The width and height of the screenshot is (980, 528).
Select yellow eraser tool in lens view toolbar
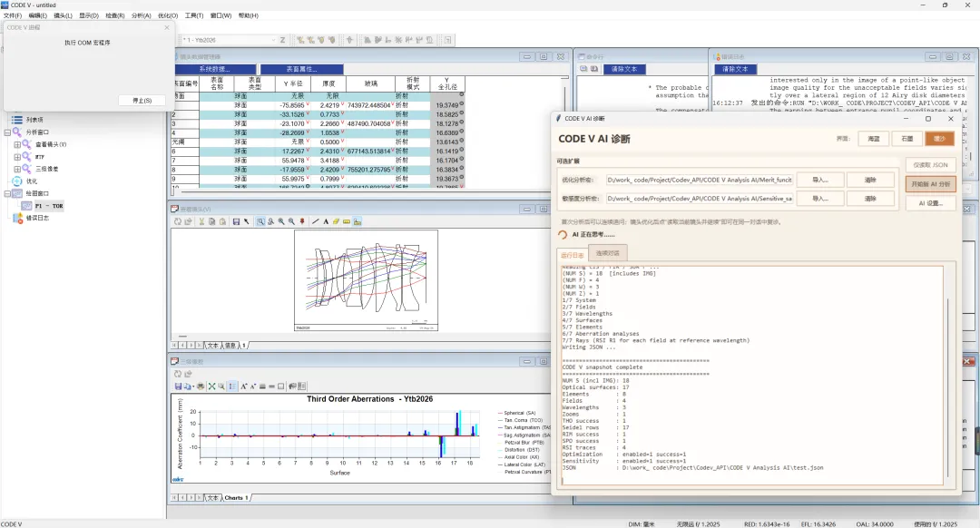tap(337, 222)
